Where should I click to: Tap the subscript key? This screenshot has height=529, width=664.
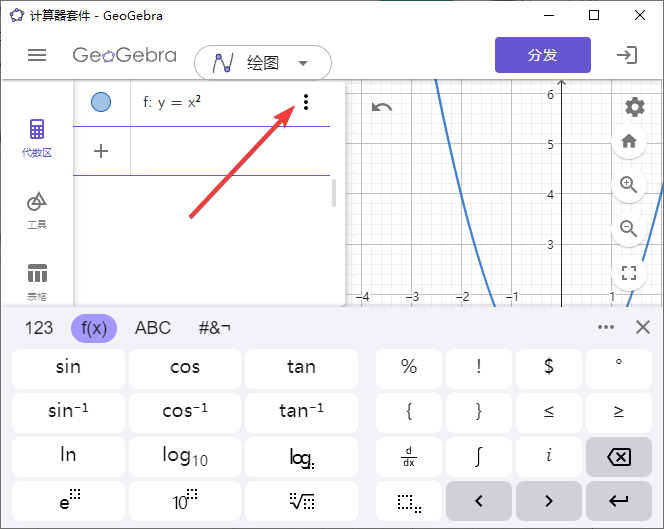pyautogui.click(x=409, y=500)
